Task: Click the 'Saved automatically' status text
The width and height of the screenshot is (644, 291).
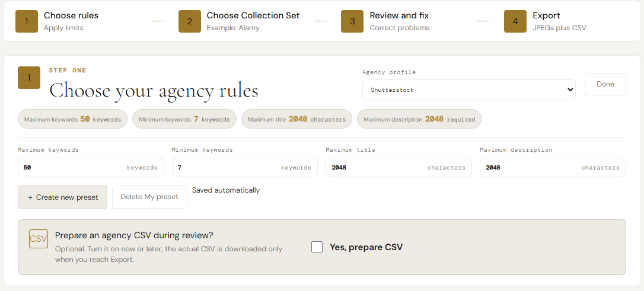Action: coord(226,190)
